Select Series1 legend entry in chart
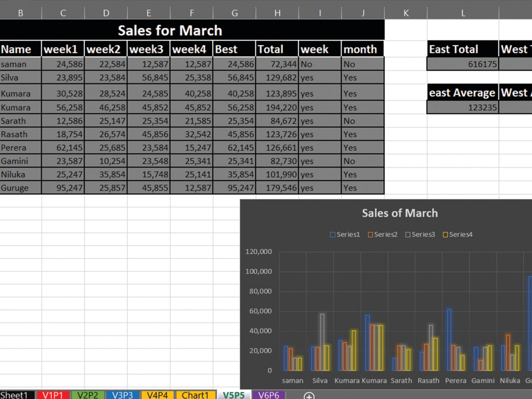 pos(345,235)
